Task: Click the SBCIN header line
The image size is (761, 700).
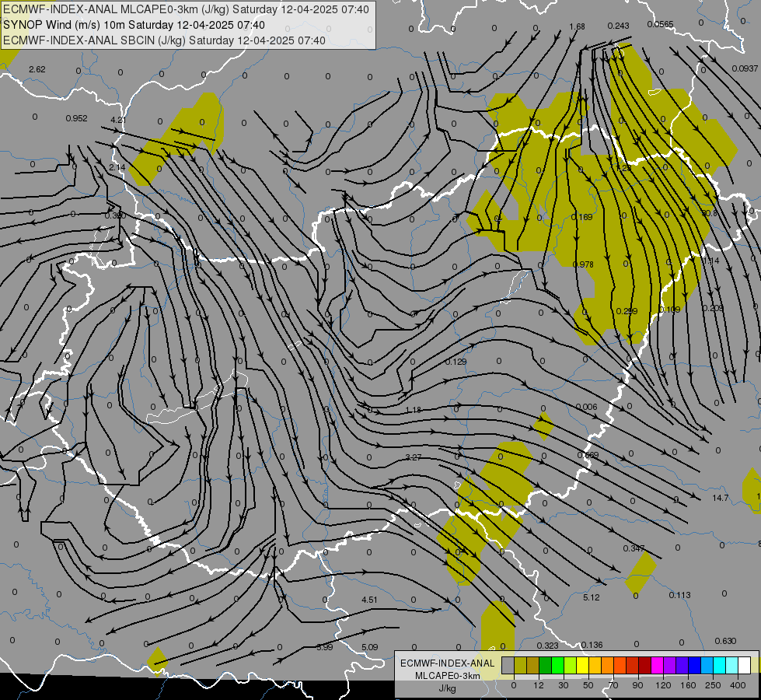Action: tap(164, 40)
